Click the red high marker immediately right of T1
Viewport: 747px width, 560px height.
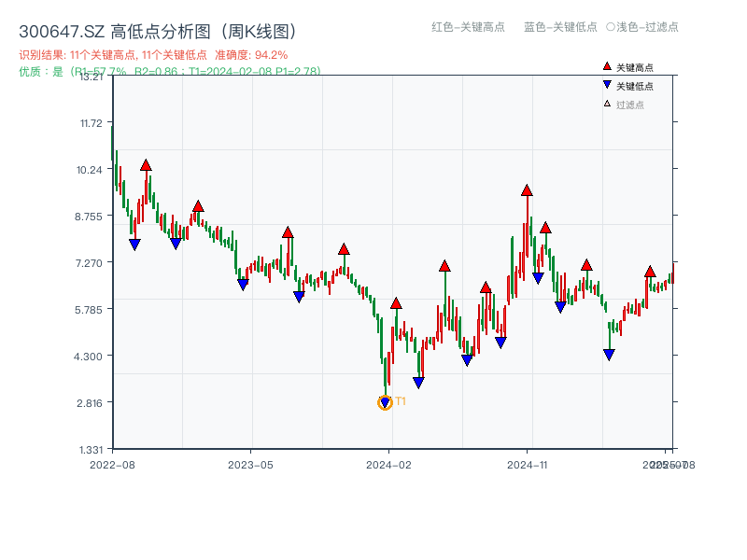(396, 303)
